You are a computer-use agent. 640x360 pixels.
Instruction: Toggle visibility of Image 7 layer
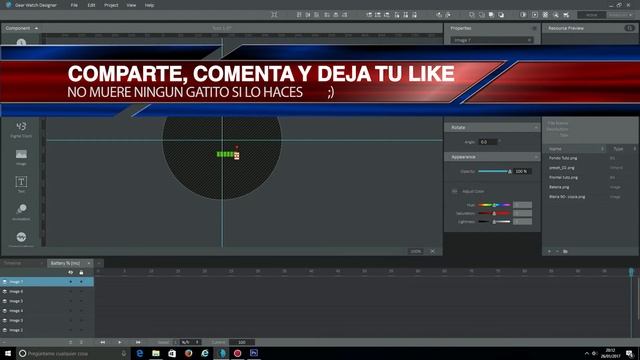click(x=71, y=282)
